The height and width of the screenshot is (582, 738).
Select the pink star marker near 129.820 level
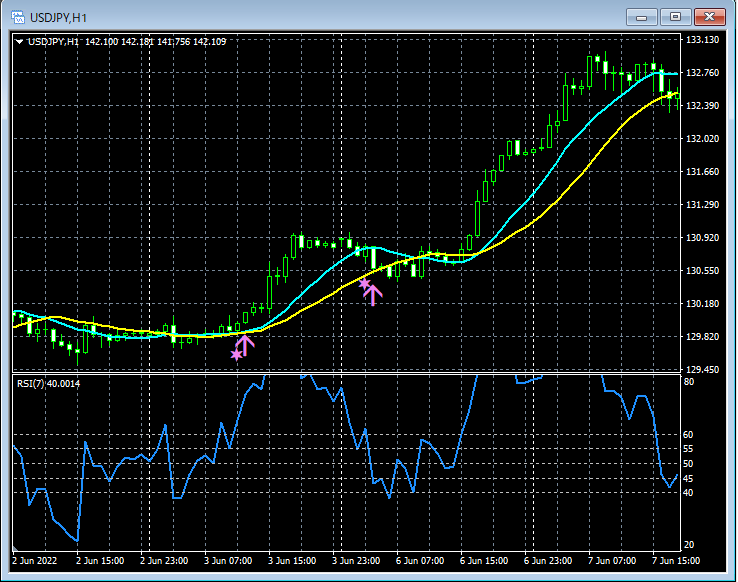point(236,354)
